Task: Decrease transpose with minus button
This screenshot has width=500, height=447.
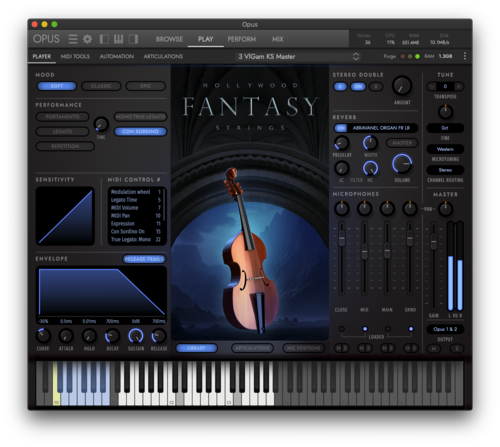Action: [x=432, y=87]
